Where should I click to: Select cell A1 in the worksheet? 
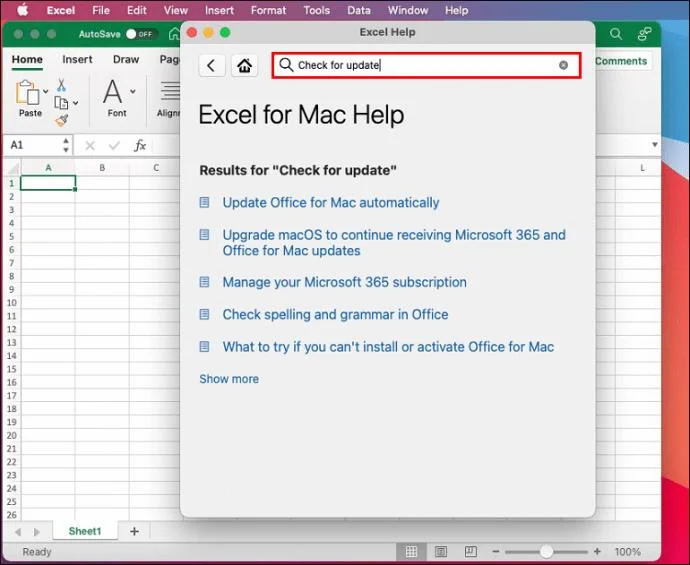tap(48, 183)
